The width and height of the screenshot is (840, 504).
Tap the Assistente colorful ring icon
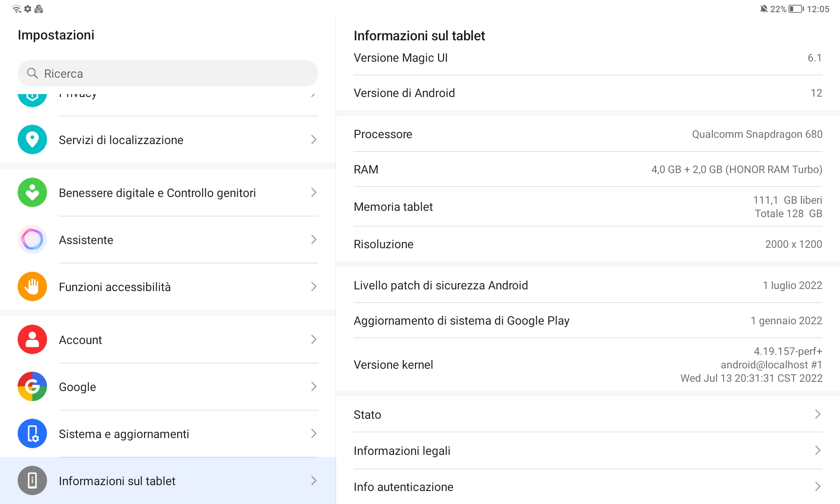32,239
